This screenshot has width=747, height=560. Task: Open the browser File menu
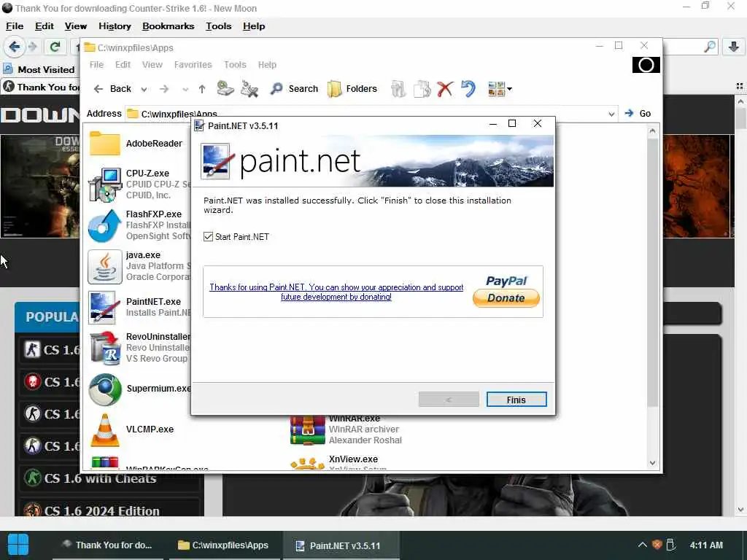pyautogui.click(x=15, y=26)
